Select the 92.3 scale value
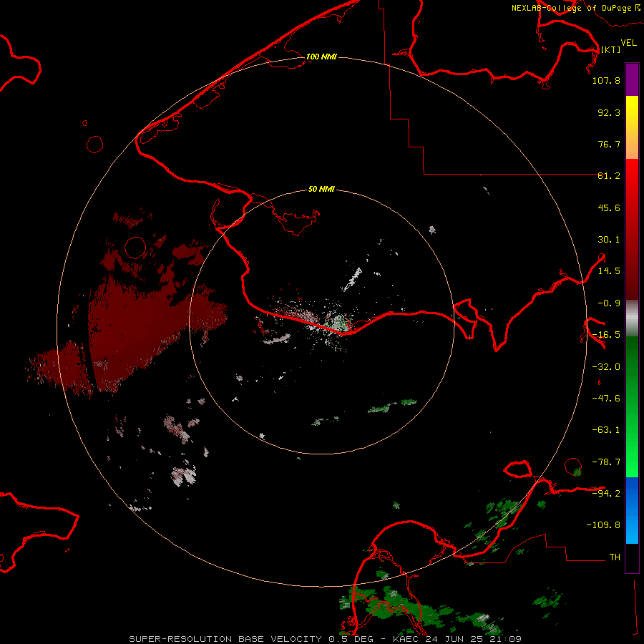The height and width of the screenshot is (644, 644). coord(609,112)
